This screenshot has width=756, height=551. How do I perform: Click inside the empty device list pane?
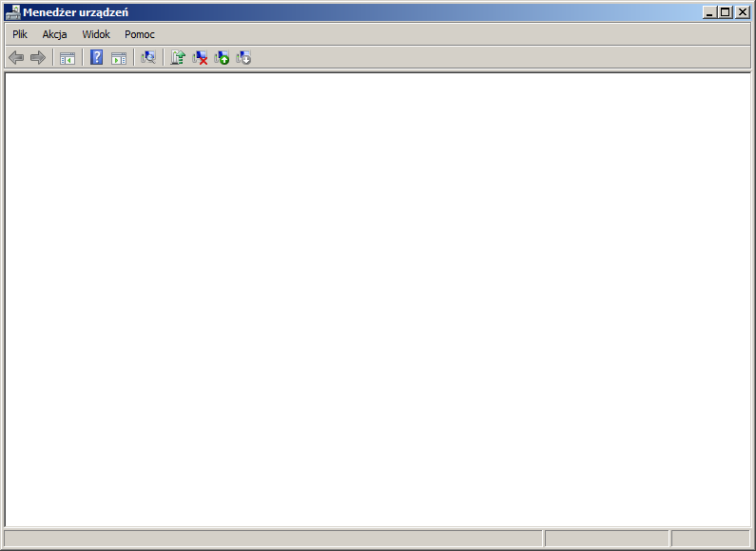coord(378,300)
